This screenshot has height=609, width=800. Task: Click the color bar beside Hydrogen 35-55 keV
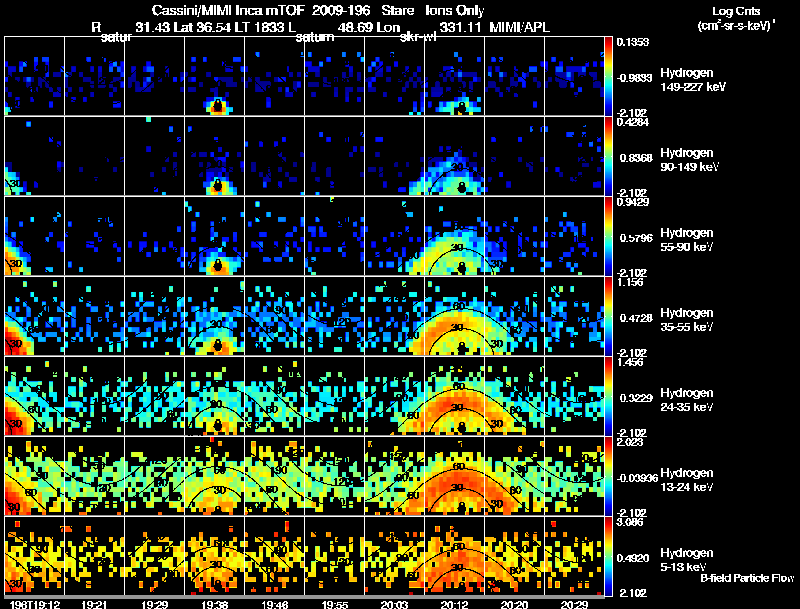point(608,316)
